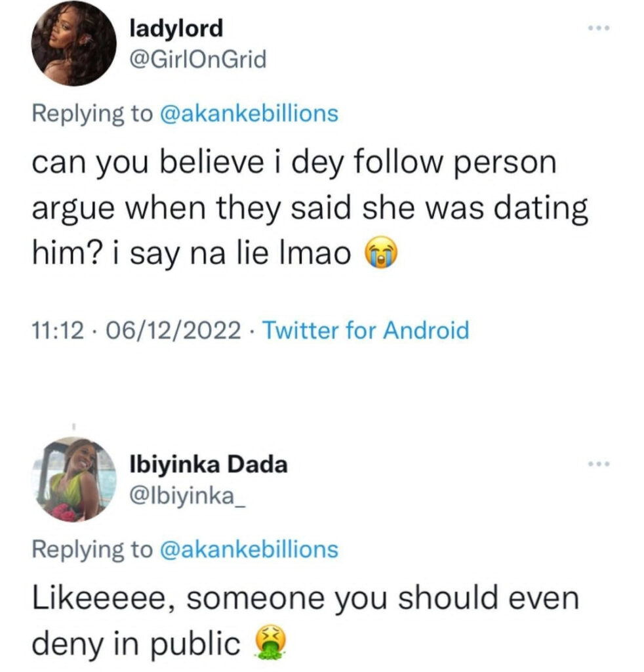Viewport: 644px width, 672px height.
Task: Click @akankebillions mention in Ibiyinka's reply
Action: [x=248, y=549]
